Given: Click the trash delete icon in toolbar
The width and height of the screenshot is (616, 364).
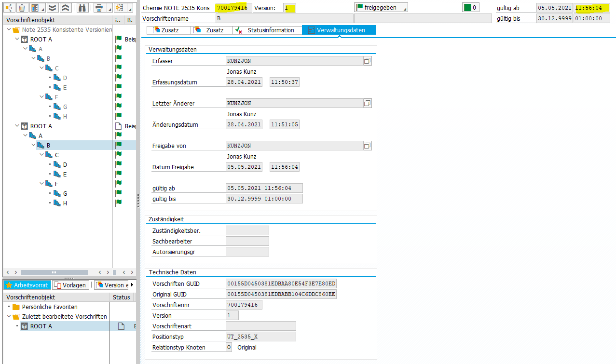Looking at the screenshot, I should pyautogui.click(x=22, y=8).
